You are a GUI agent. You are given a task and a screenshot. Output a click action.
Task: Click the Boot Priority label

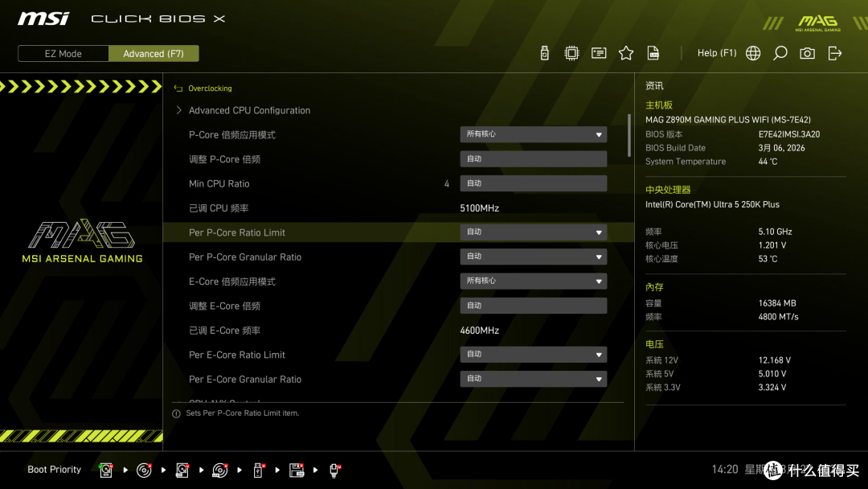55,470
